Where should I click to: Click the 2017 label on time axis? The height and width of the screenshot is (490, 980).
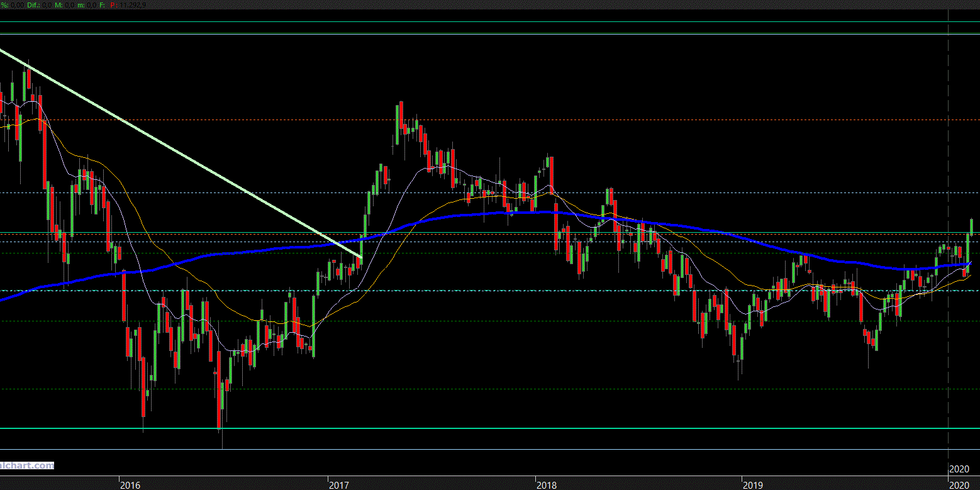pos(338,485)
